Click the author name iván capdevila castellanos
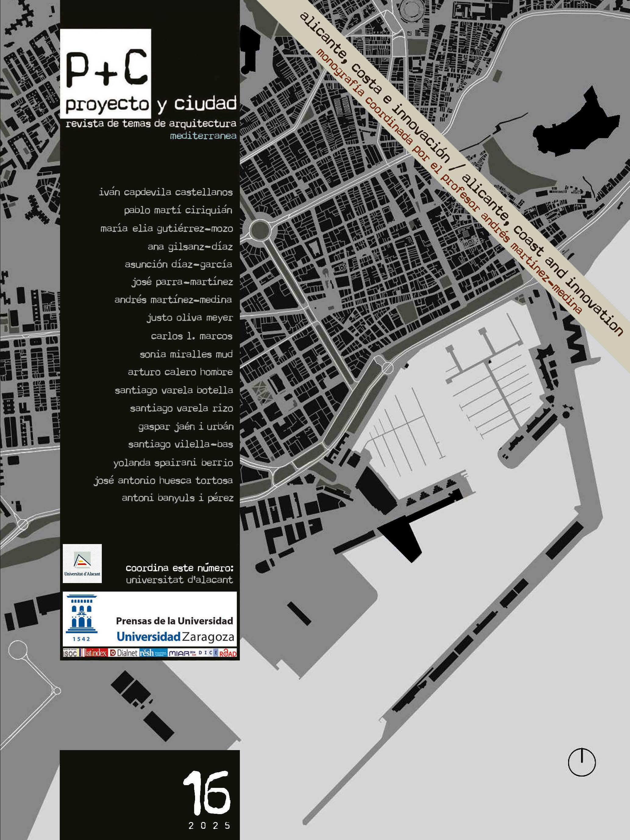The width and height of the screenshot is (630, 840). coord(166,192)
